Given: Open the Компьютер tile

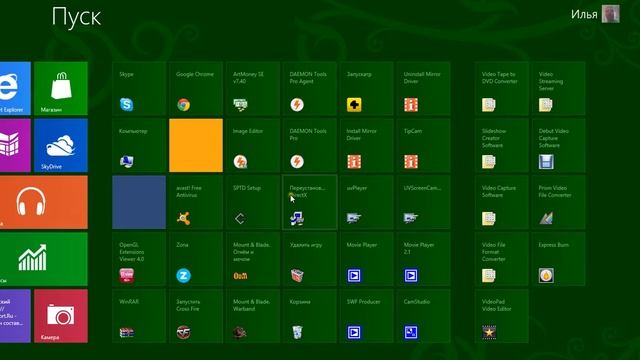Looking at the screenshot, I should coord(139,145).
